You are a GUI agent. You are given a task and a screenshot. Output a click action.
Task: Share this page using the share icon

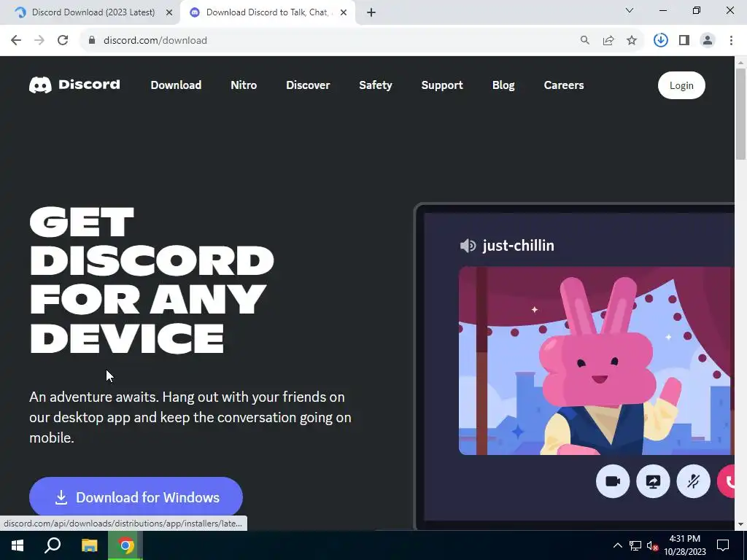(608, 40)
